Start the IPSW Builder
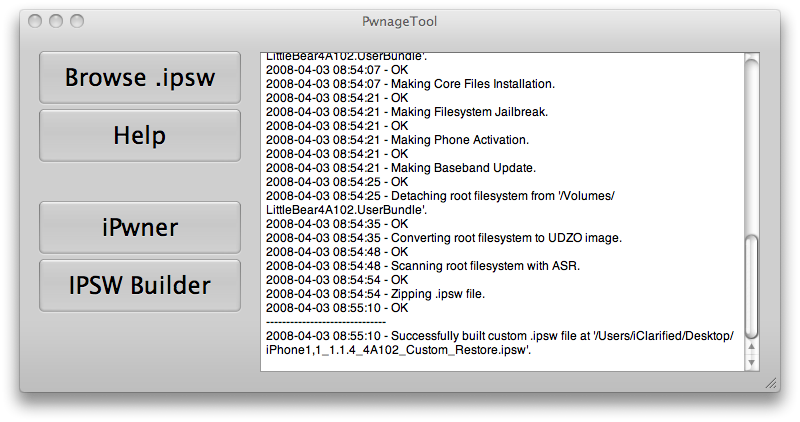Viewport: 800px width, 422px height. 140,285
